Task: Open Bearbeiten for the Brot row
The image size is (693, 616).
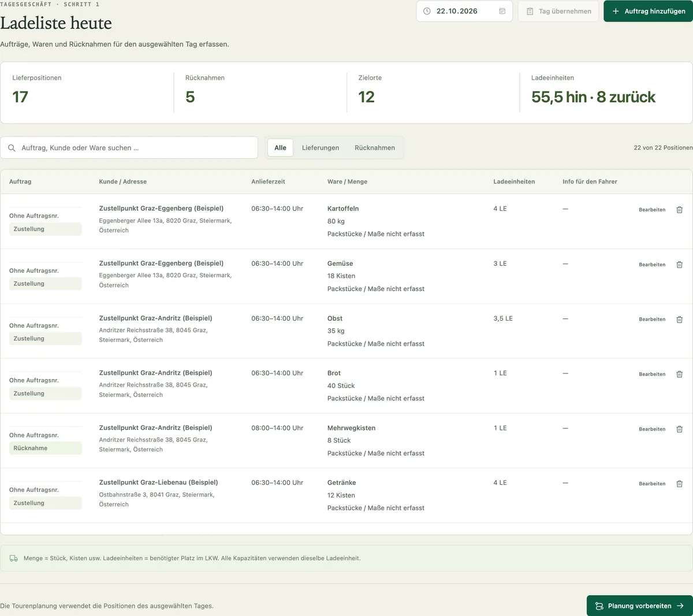Action: tap(652, 374)
